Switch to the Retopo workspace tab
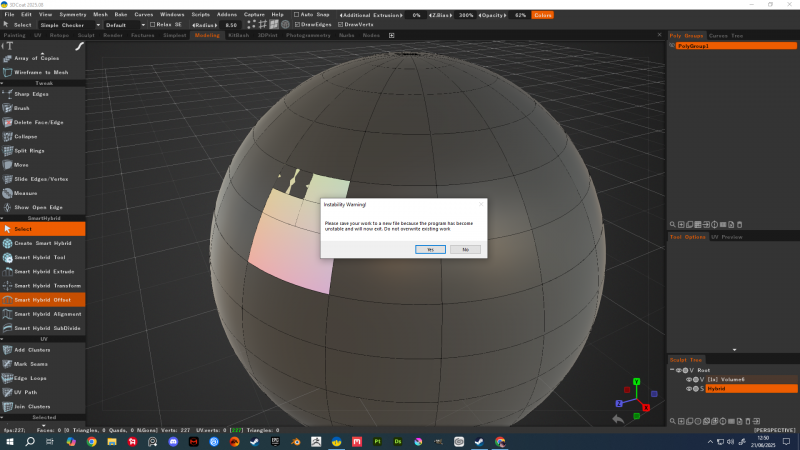 click(61, 35)
